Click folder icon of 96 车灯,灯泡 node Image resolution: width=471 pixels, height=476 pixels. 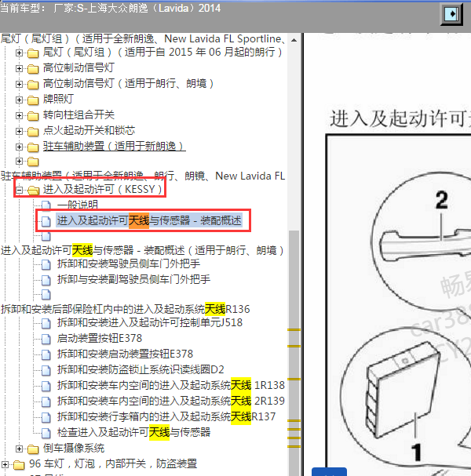[x=19, y=464]
